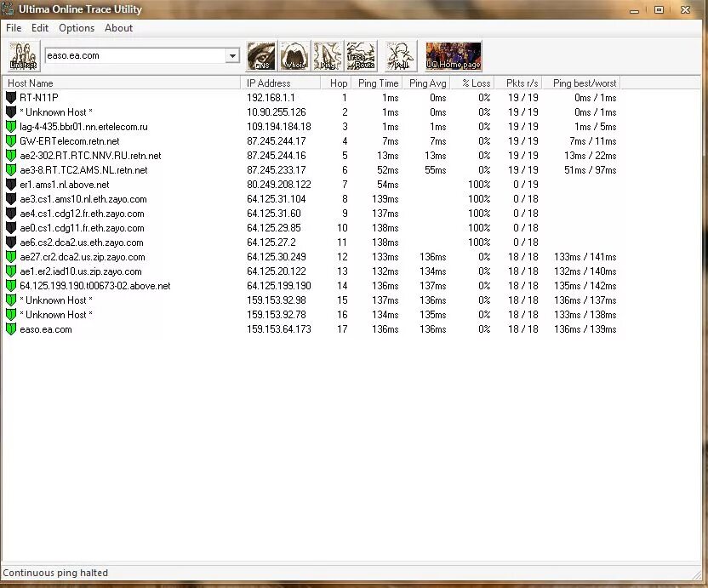Open the Options menu
The width and height of the screenshot is (708, 588).
coord(77,28)
